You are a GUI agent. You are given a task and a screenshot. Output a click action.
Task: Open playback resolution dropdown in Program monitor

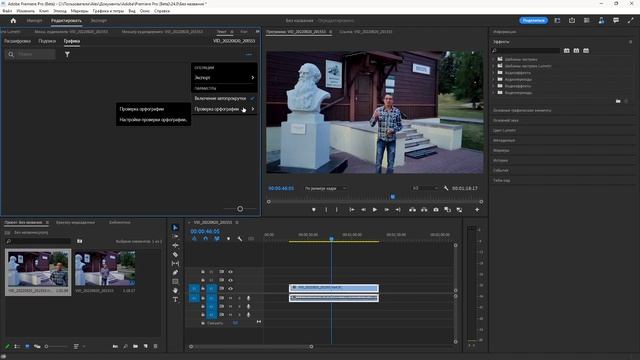pyautogui.click(x=425, y=188)
